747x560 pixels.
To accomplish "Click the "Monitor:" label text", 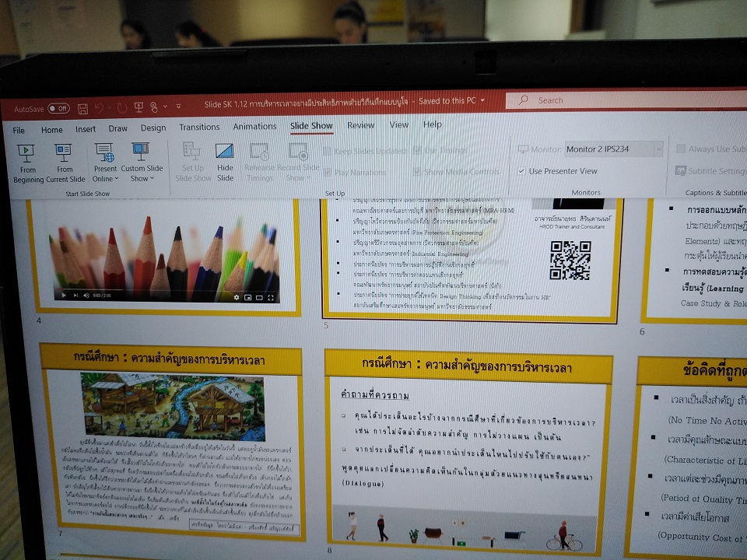I will (x=546, y=149).
